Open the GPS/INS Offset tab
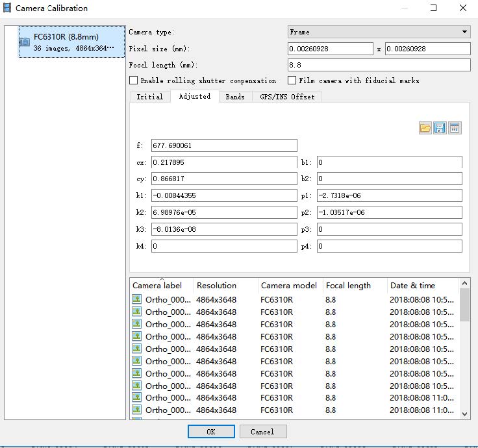Viewport: 478px width, 448px height. pyautogui.click(x=287, y=97)
